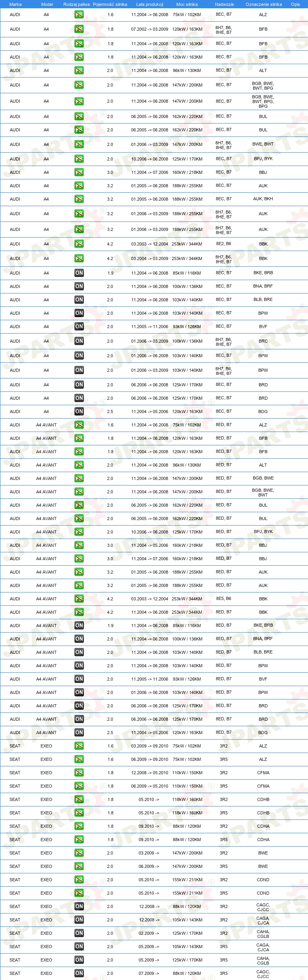Click the petrol icon in the AUK, BKH row
The width and height of the screenshot is (308, 980).
(79, 199)
